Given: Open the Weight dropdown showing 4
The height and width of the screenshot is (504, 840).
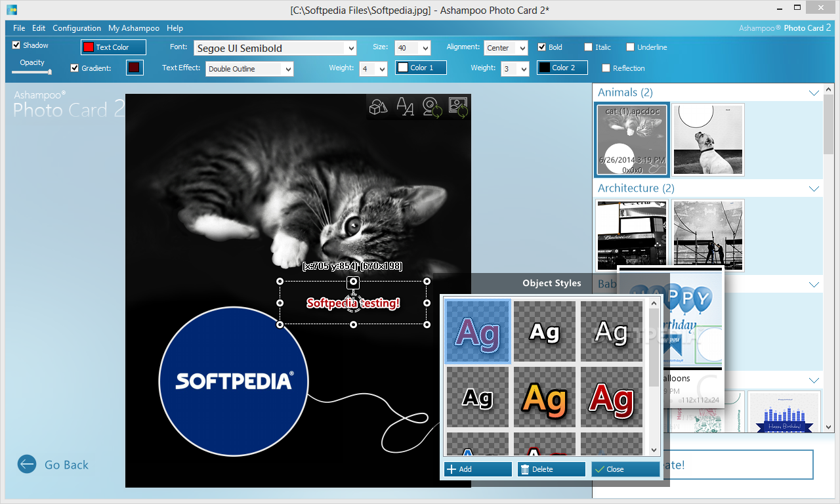Looking at the screenshot, I should 373,69.
